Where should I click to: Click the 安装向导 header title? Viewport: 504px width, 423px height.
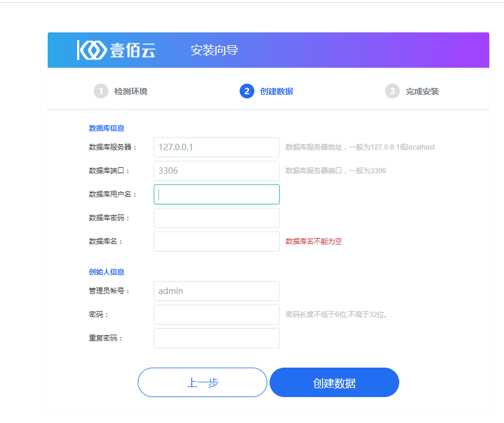tap(214, 50)
